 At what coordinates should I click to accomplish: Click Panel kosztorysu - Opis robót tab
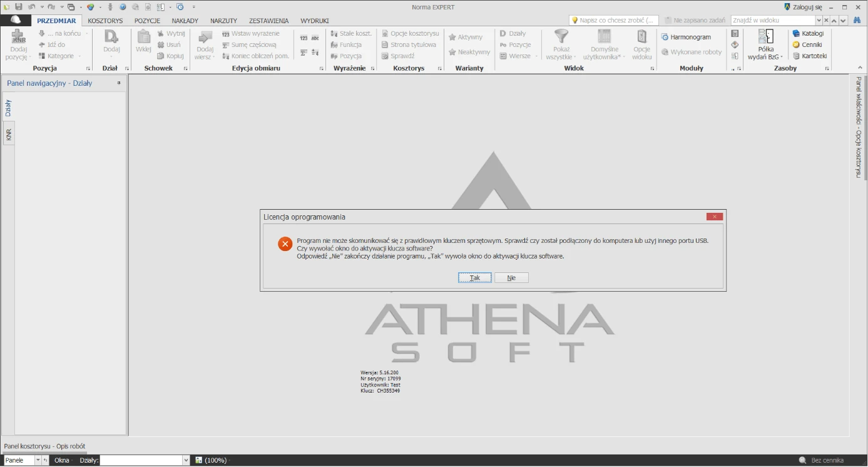[44, 446]
